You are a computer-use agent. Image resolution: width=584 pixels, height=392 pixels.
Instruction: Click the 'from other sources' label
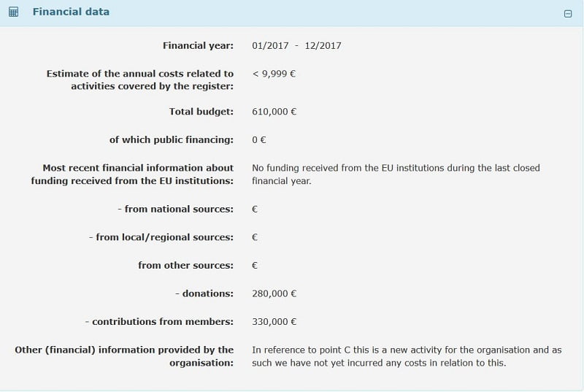pyautogui.click(x=185, y=265)
